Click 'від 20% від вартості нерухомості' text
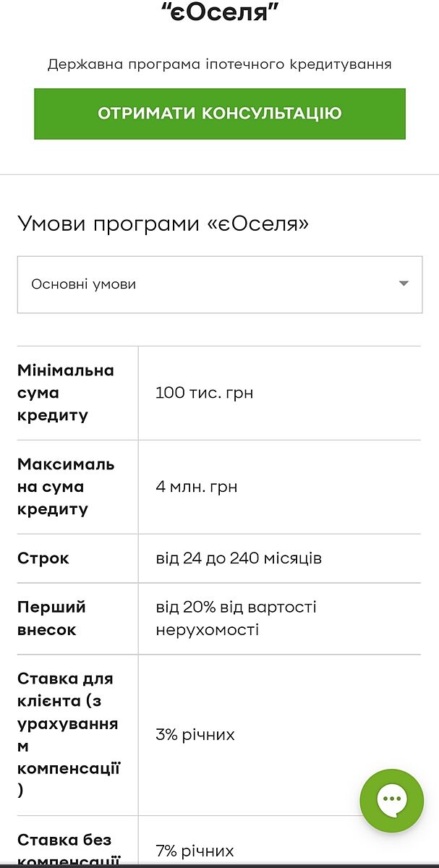439x868 pixels. click(236, 618)
